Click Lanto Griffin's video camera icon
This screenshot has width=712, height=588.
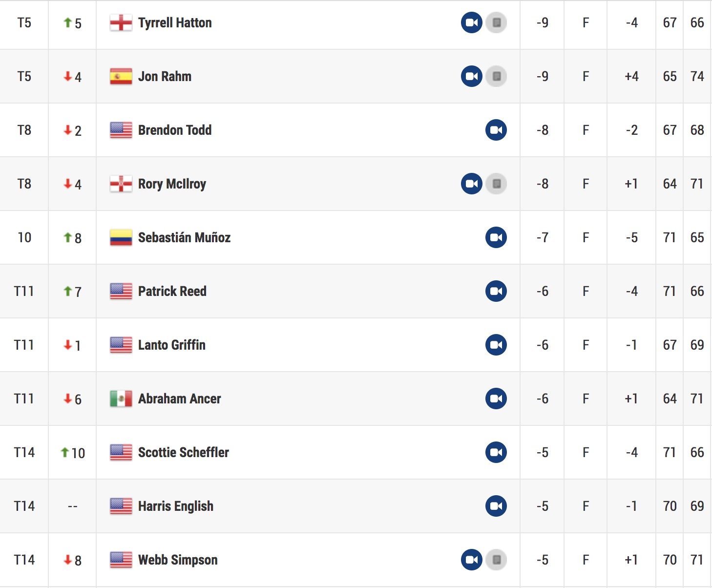click(x=496, y=345)
